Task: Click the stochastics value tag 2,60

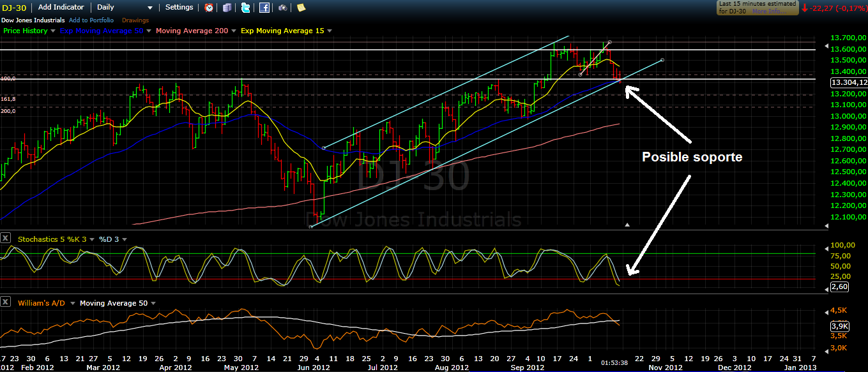Action: (841, 288)
